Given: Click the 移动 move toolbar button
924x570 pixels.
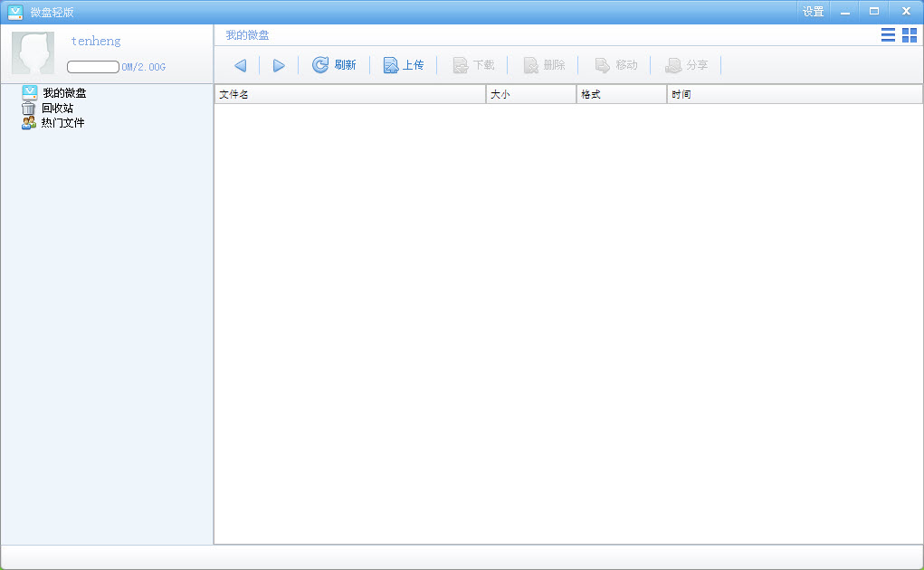Looking at the screenshot, I should pos(615,65).
